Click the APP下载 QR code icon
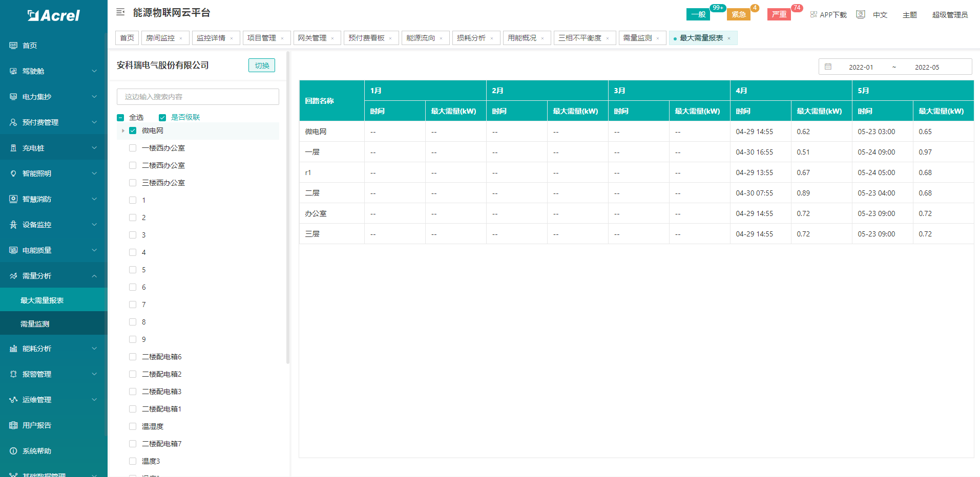The width and height of the screenshot is (980, 477). [x=814, y=14]
